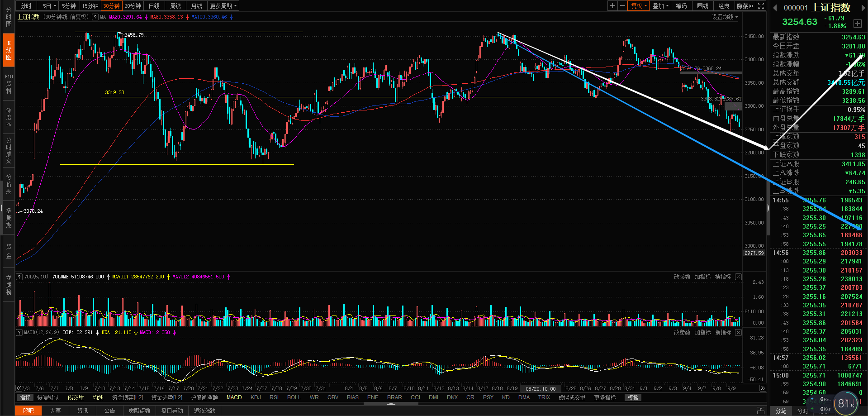868x416 pixels.
Task: Toggle 均线 moving average overlay
Action: (98, 397)
